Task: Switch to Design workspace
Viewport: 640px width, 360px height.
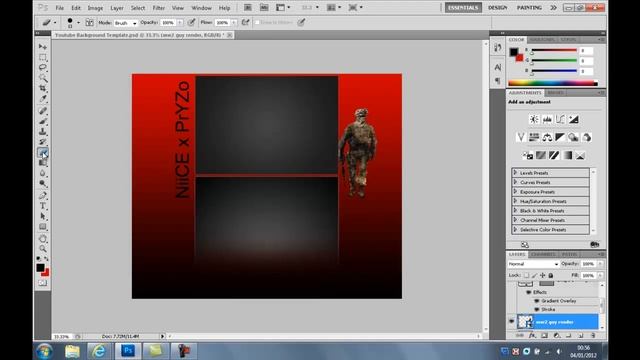Action: pyautogui.click(x=497, y=8)
